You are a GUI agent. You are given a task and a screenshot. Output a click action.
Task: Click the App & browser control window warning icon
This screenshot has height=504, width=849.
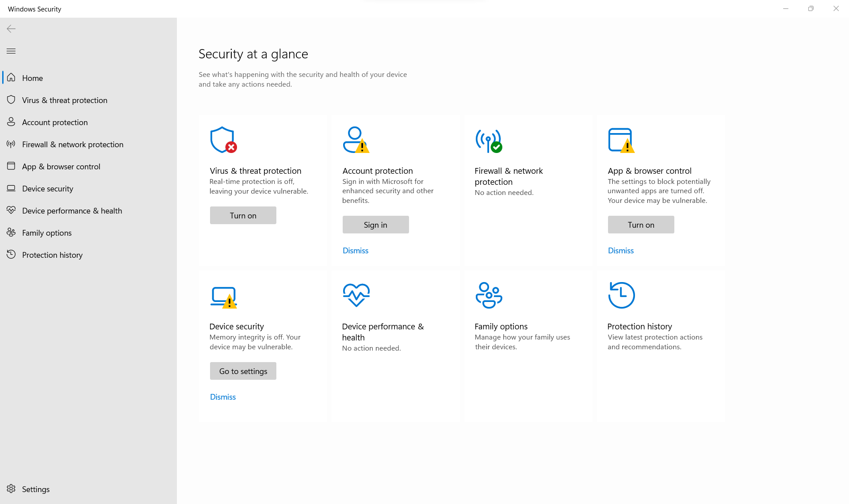point(621,140)
